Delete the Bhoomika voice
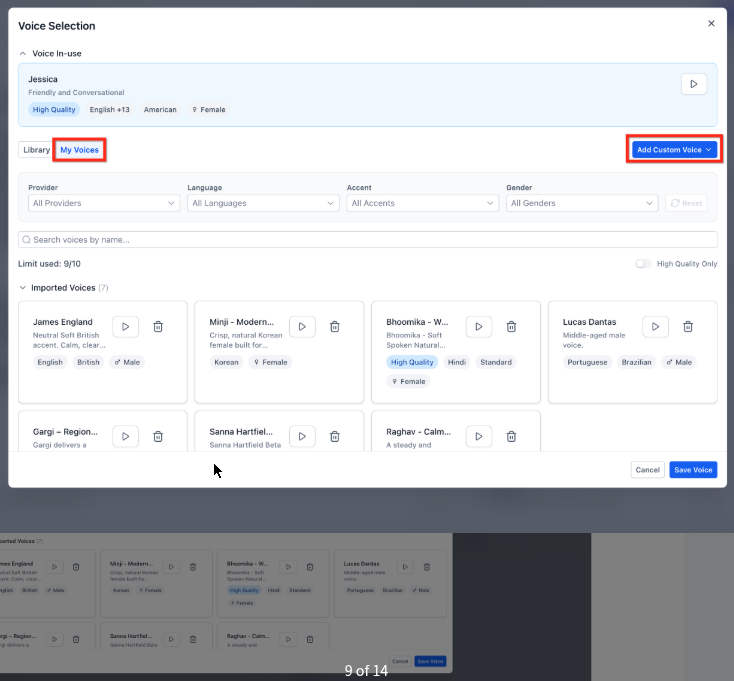734x681 pixels. tap(511, 327)
